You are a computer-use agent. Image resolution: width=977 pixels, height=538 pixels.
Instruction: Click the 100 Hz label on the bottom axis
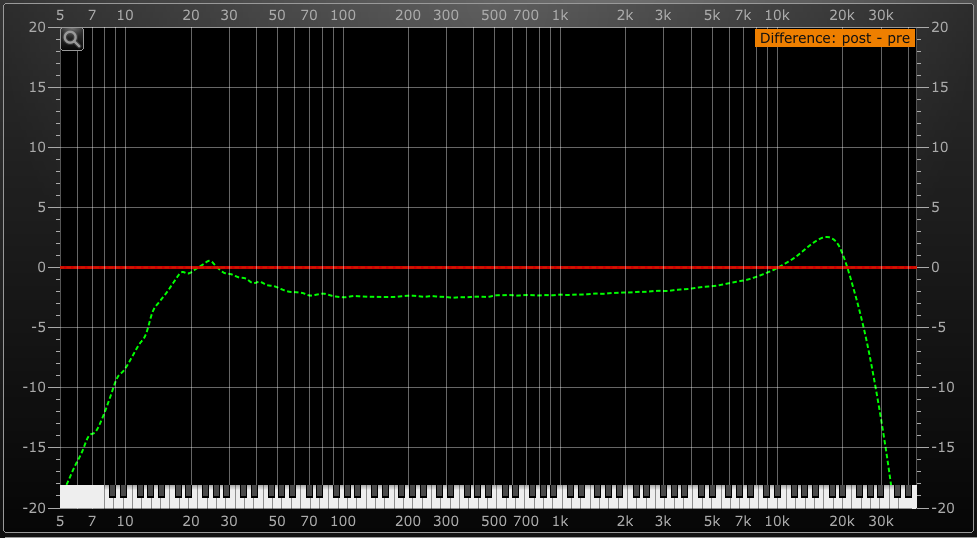click(x=343, y=521)
